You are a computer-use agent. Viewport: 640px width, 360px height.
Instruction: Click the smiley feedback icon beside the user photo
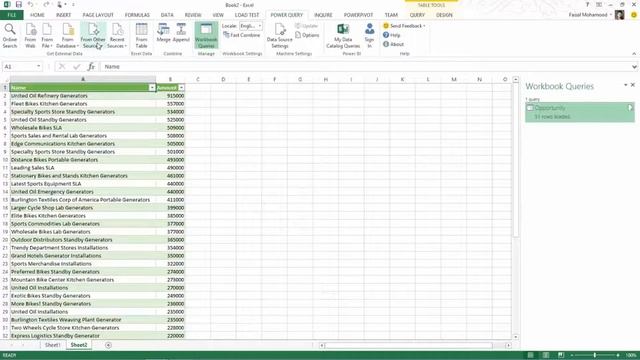pyautogui.click(x=634, y=15)
